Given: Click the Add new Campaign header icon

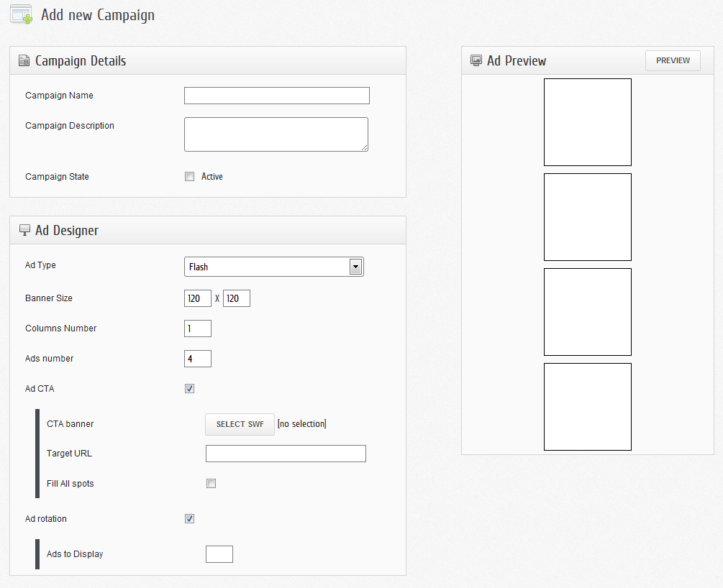Looking at the screenshot, I should (21, 14).
